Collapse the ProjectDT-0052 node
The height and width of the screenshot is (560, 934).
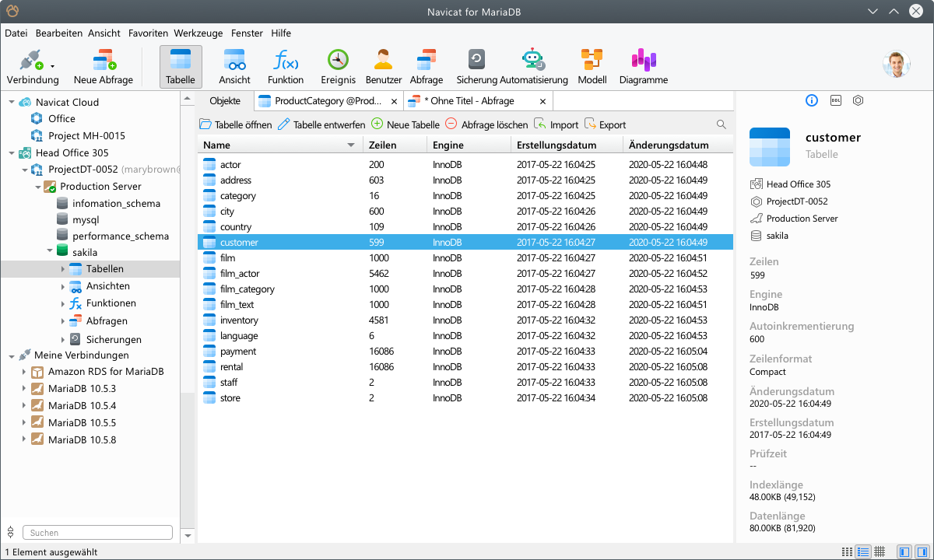[x=25, y=170]
